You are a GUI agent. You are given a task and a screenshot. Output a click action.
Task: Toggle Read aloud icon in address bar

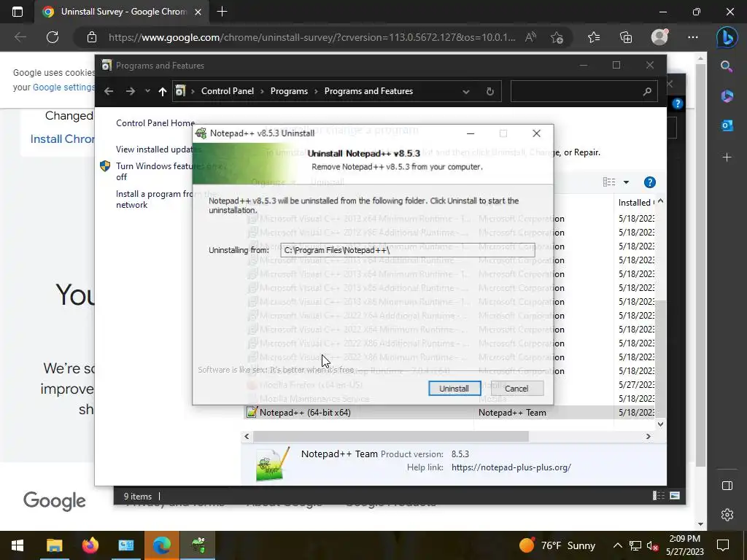coord(531,37)
